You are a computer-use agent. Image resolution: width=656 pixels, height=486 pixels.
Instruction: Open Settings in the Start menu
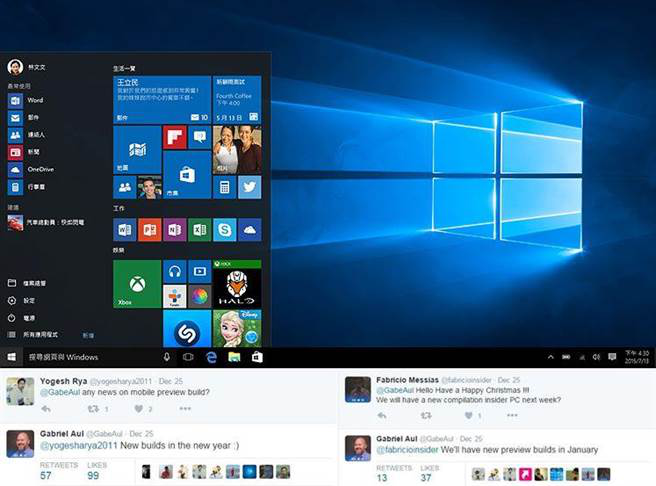click(x=21, y=300)
